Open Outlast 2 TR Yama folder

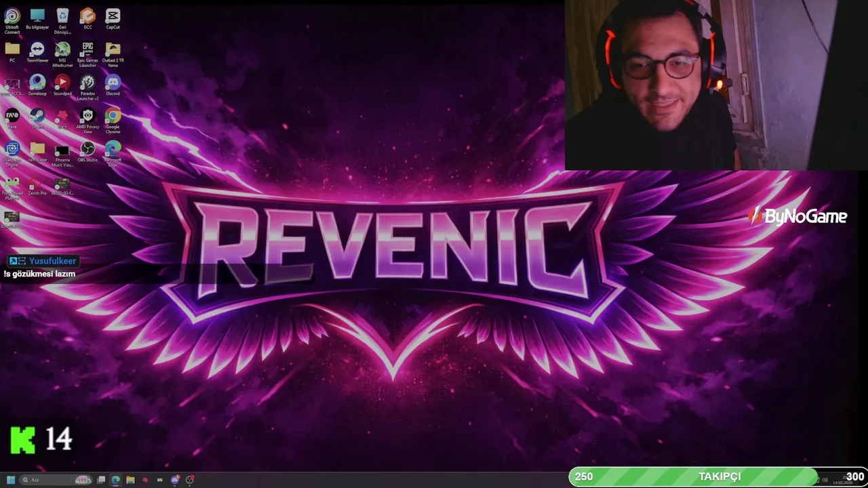coord(113,54)
